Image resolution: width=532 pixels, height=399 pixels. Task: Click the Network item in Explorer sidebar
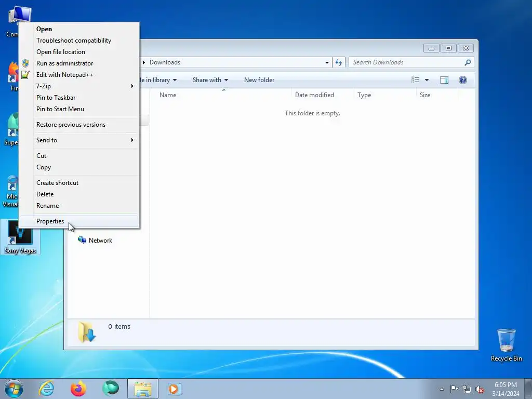click(95, 241)
